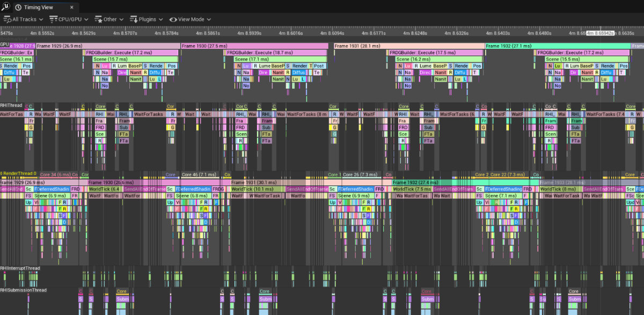Select the GPU track header label
The height and width of the screenshot is (315, 644).
point(4,44)
